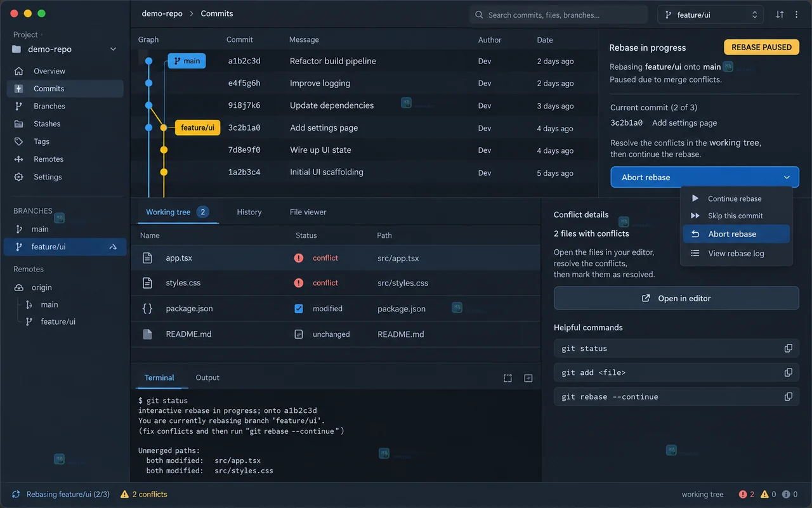Click the app.tsx file icon
This screenshot has height=508, width=812.
click(147, 258)
